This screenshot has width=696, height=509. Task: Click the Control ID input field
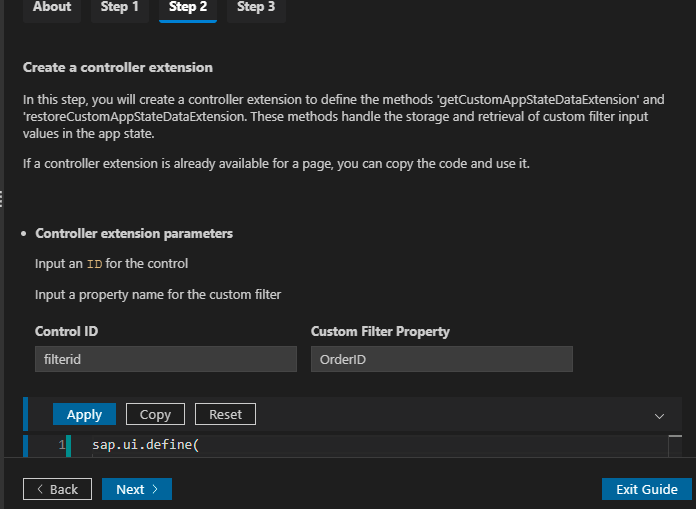coord(166,359)
